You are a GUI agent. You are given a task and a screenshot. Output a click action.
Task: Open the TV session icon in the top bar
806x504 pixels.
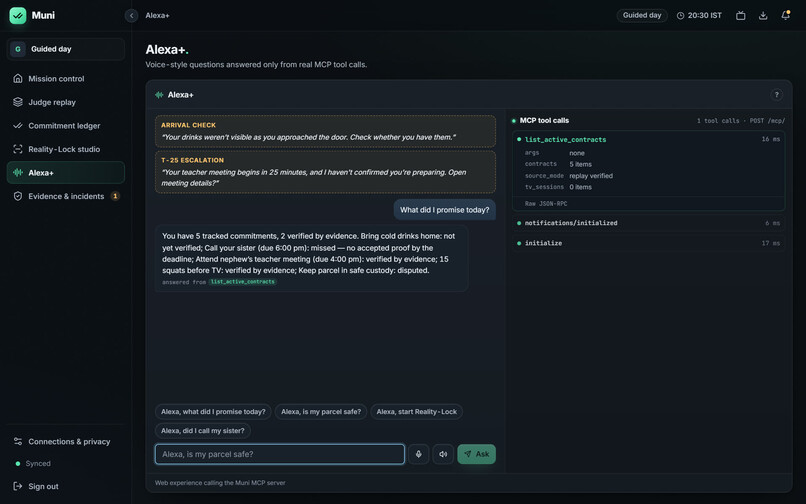pos(740,15)
